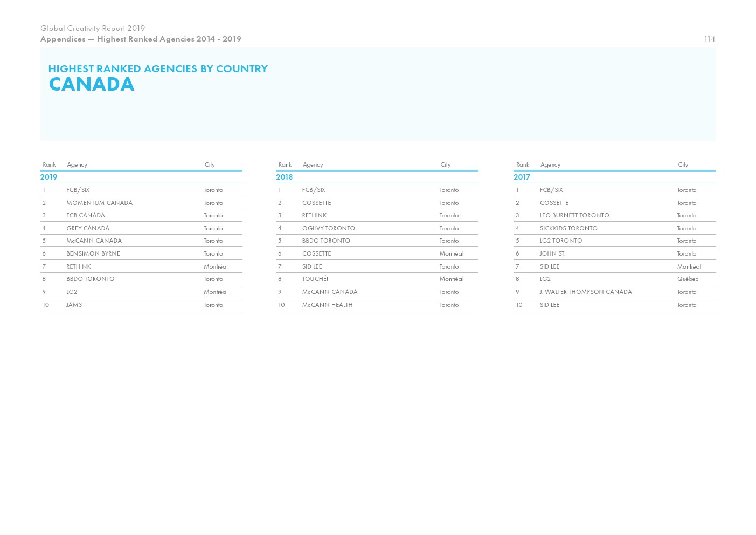Click the 'Global Creativity Report 2019' header text
This screenshot has height=535, width=756.
(93, 28)
